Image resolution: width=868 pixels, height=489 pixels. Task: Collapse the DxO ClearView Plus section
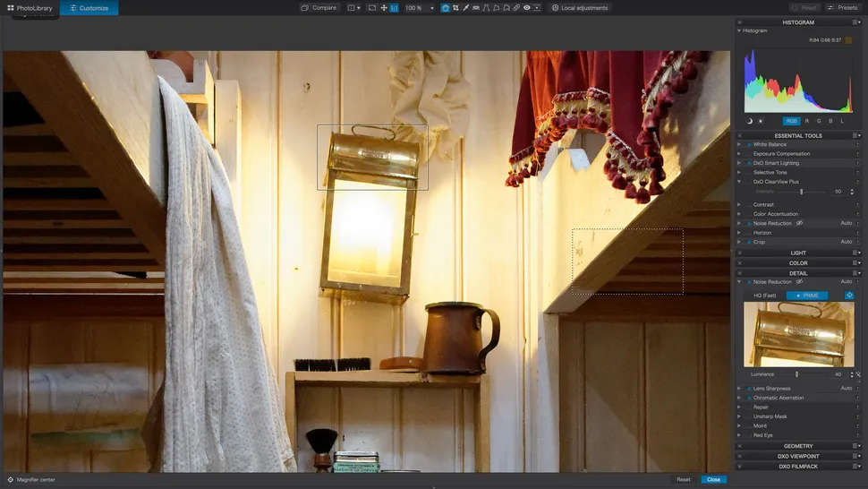pyautogui.click(x=740, y=182)
